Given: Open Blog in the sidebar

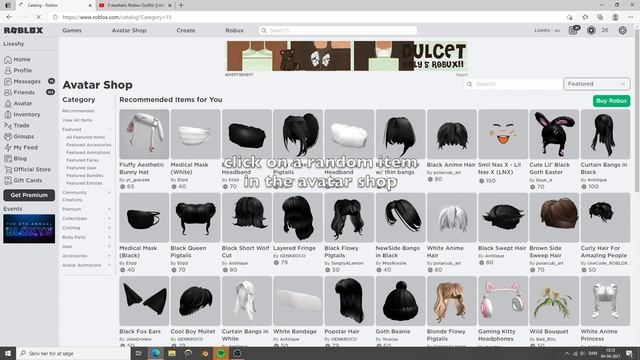Looking at the screenshot, I should tap(16, 158).
